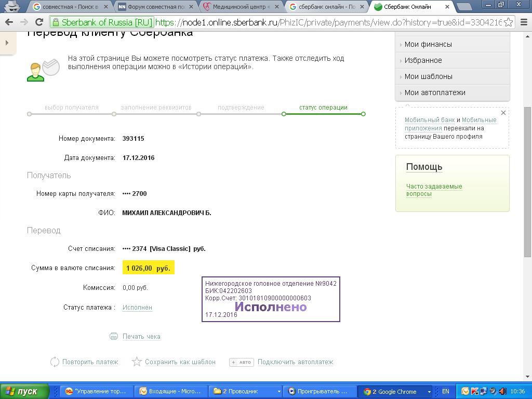Expand Мои шаблоны menu item
532x399 pixels.
coord(453,76)
